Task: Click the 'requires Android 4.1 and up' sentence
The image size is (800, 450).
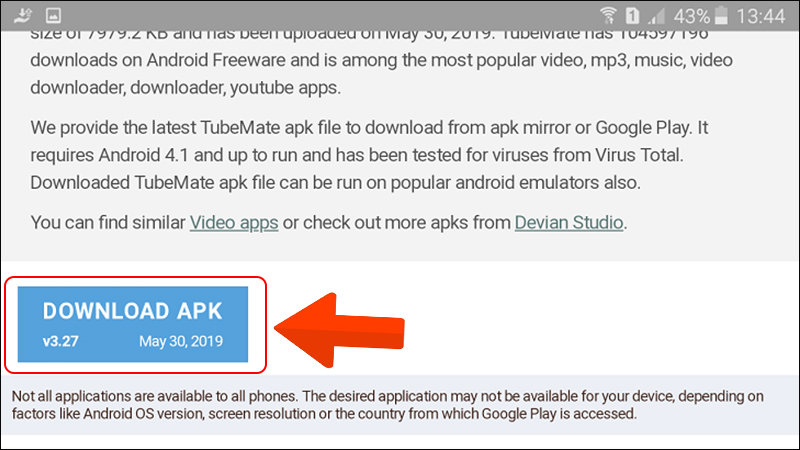Action: coord(357,155)
